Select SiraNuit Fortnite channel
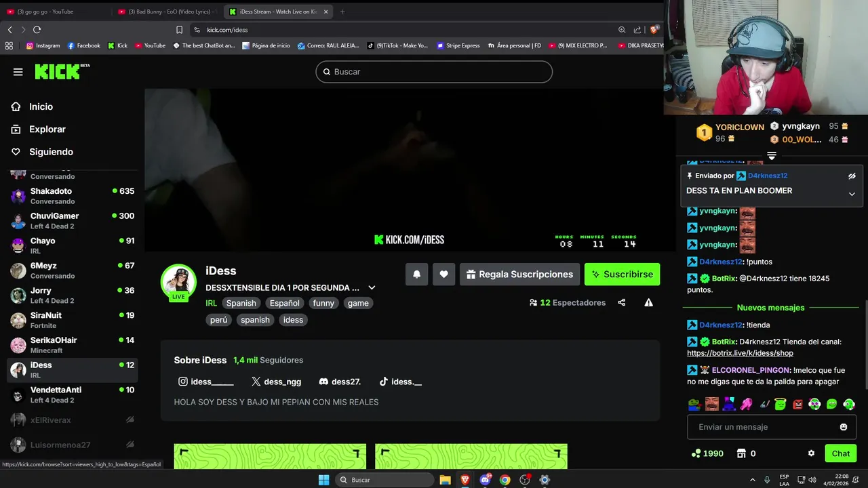868x488 pixels. (x=73, y=320)
